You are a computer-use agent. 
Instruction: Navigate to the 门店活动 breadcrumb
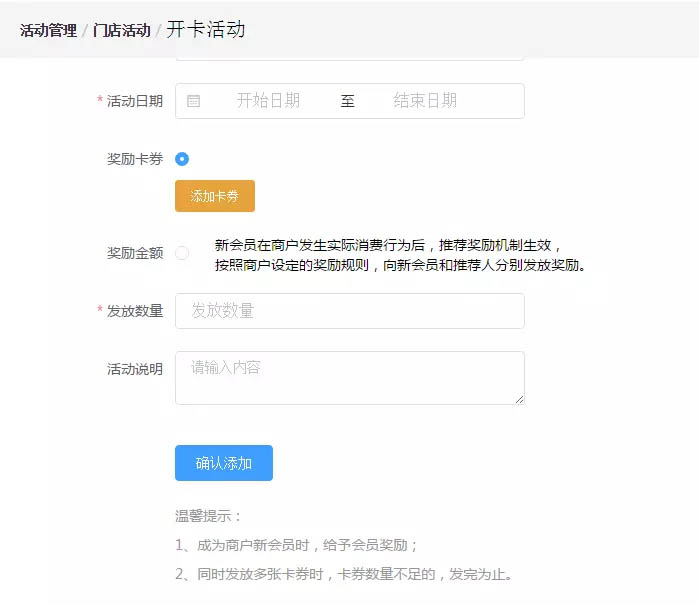122,30
